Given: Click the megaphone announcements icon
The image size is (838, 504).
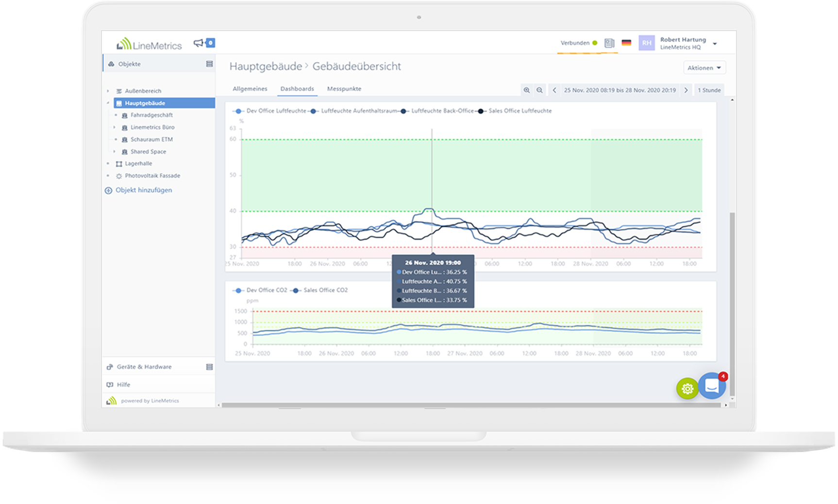Looking at the screenshot, I should 199,43.
